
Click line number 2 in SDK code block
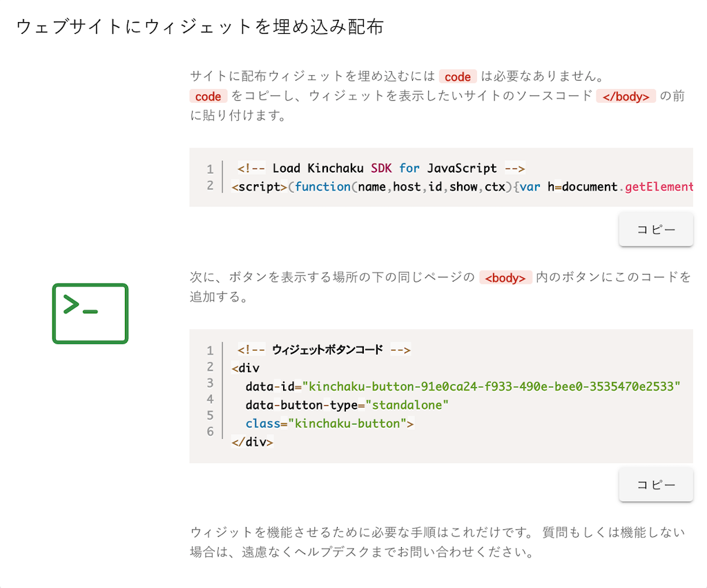coord(210,185)
